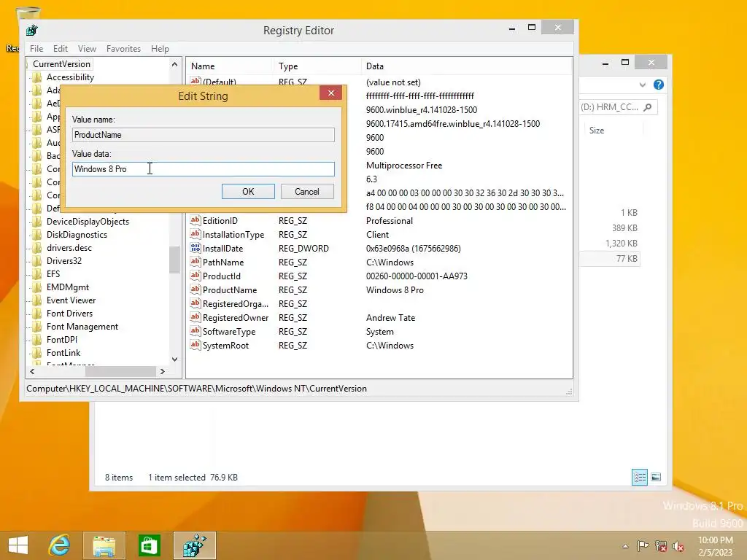
Task: Click the tree pane scroll-down arrow
Action: click(x=174, y=359)
